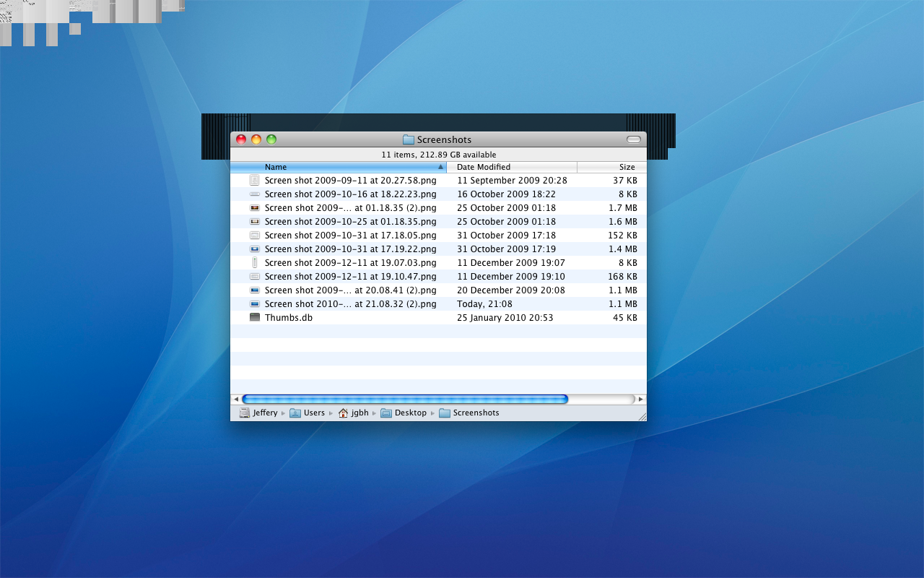924x578 pixels.
Task: Click date 11 September 2009 20:28
Action: (512, 181)
